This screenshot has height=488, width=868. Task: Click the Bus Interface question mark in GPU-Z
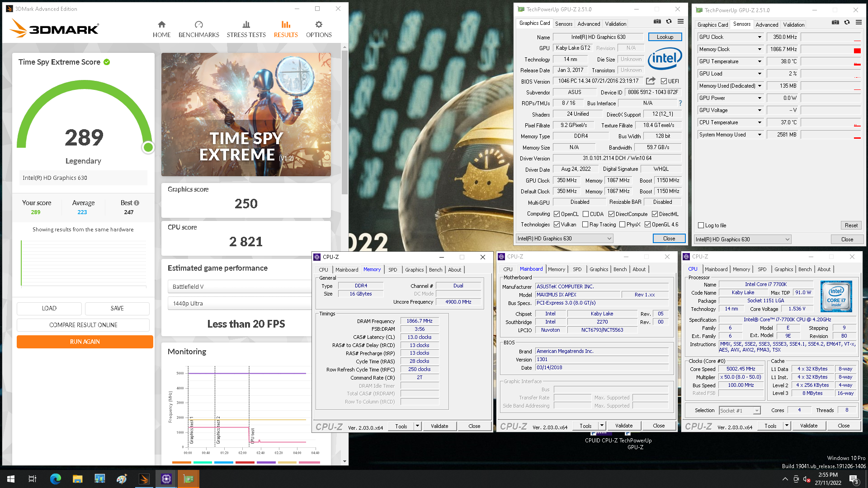680,103
